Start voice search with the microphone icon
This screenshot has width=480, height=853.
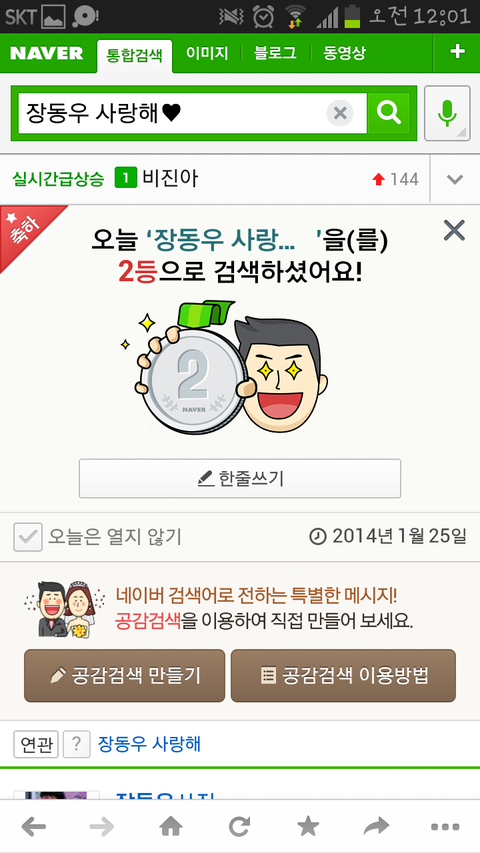pyautogui.click(x=447, y=113)
